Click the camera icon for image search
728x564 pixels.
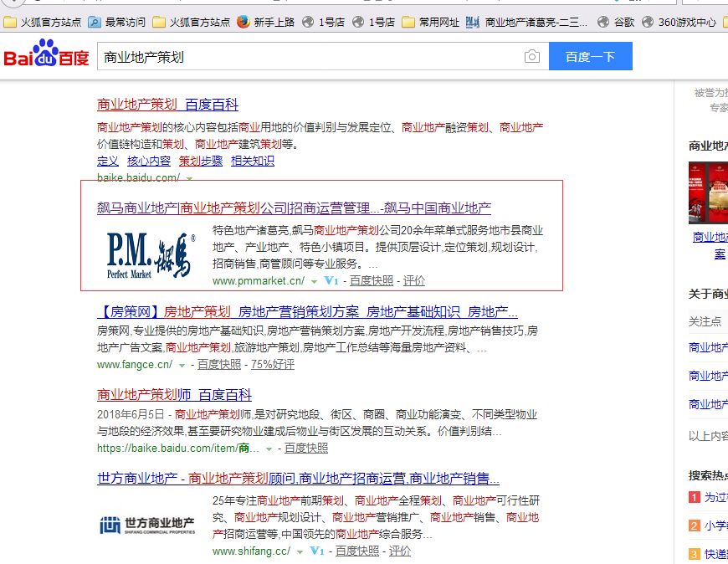tap(533, 57)
